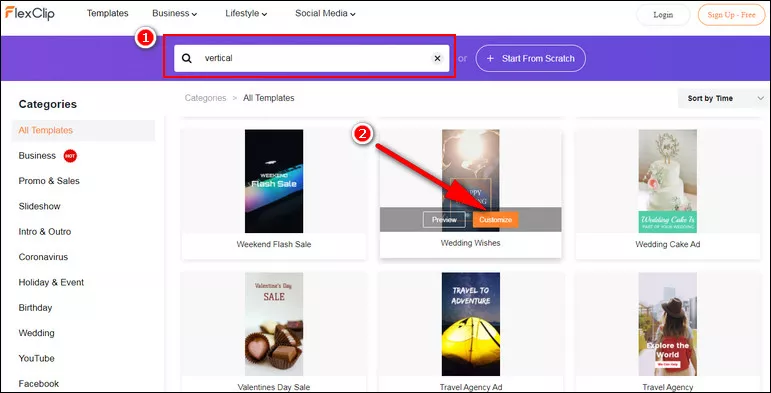The width and height of the screenshot is (771, 393).
Task: Open the Templates menu item
Action: coord(108,13)
